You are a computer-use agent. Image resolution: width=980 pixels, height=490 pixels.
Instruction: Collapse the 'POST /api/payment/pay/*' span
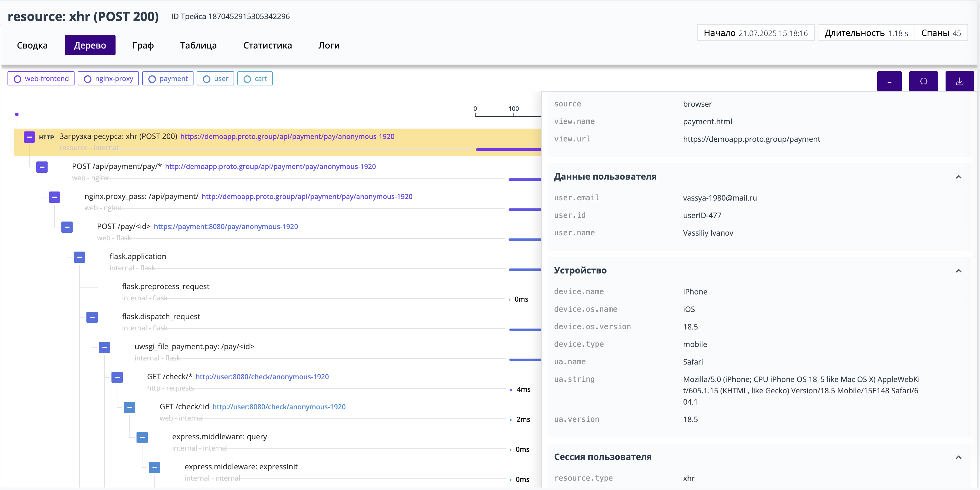click(42, 167)
